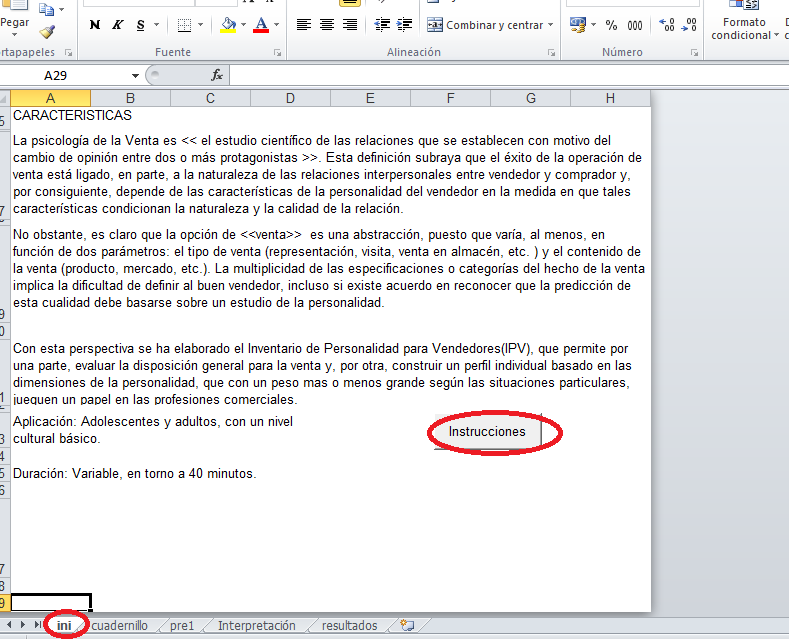The width and height of the screenshot is (789, 639).
Task: Open accounting format dropdown arrow
Action: 594,25
